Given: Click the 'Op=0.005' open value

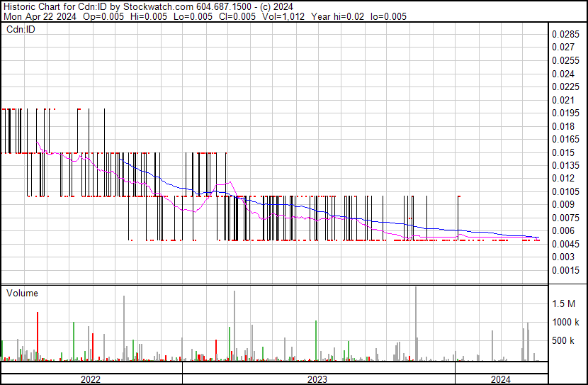Looking at the screenshot, I should [103, 16].
